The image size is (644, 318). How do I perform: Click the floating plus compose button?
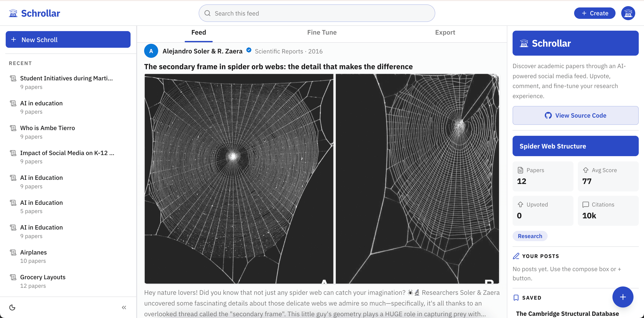[x=623, y=297]
